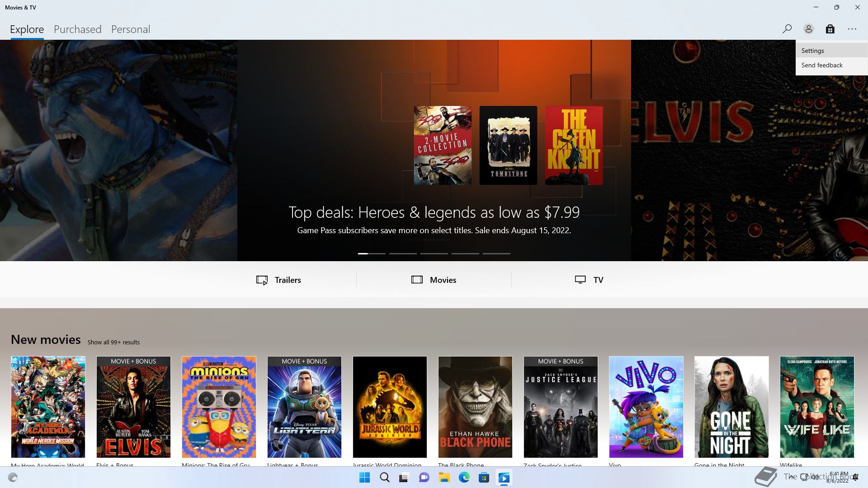Image resolution: width=868 pixels, height=488 pixels.
Task: Click Top deals Heroes & legends headline
Action: click(434, 212)
